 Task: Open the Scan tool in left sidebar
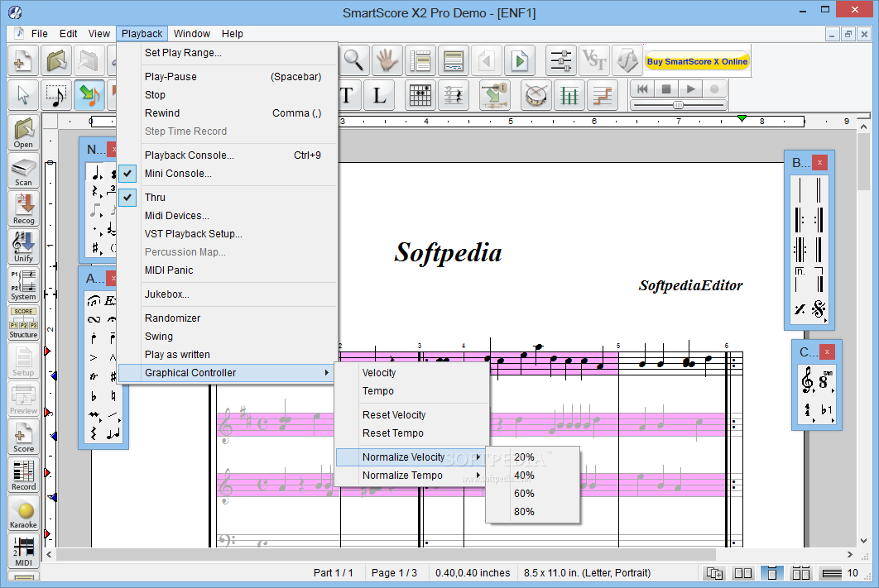(x=23, y=172)
